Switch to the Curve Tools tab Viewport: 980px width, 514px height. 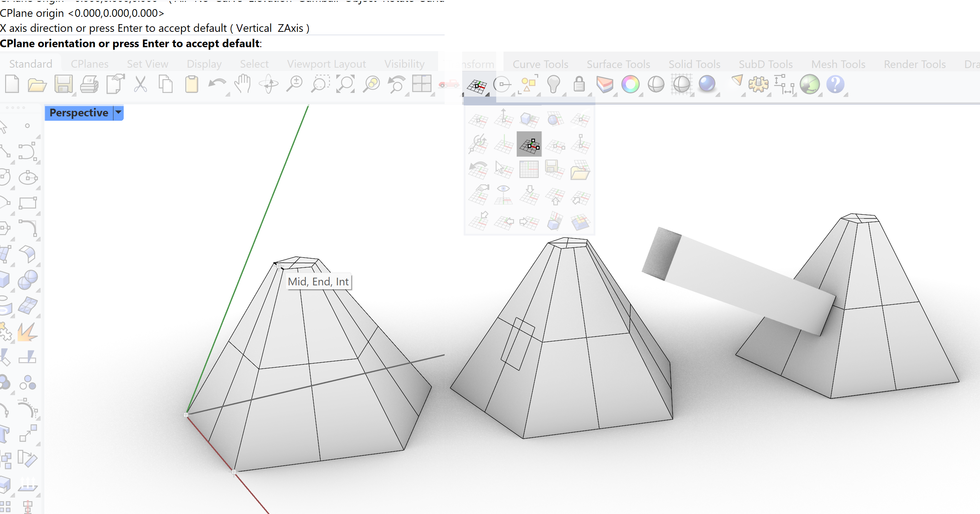pos(540,64)
